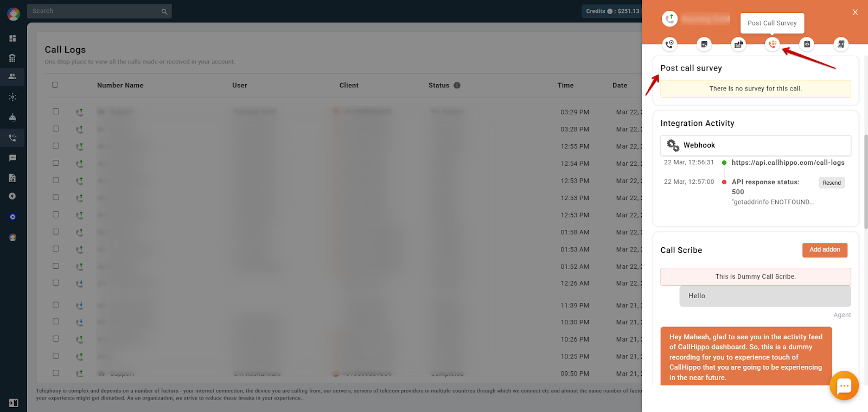Image resolution: width=868 pixels, height=412 pixels.
Task: Click the Search input field
Action: [99, 11]
